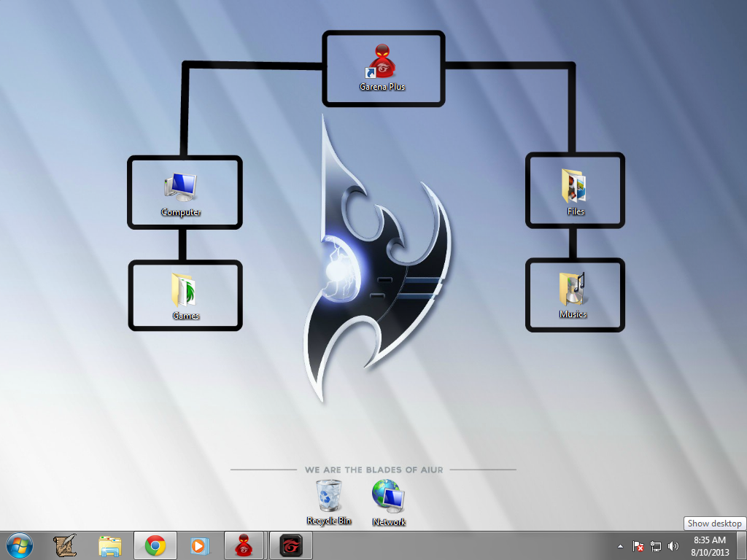Open the clock showing 8:35 AM
The height and width of the screenshot is (560, 747).
pos(710,540)
